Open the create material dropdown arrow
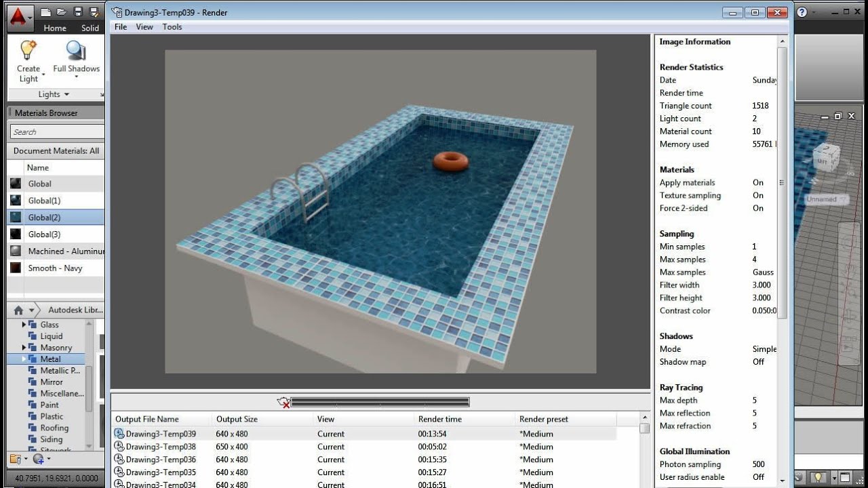 pos(49,460)
